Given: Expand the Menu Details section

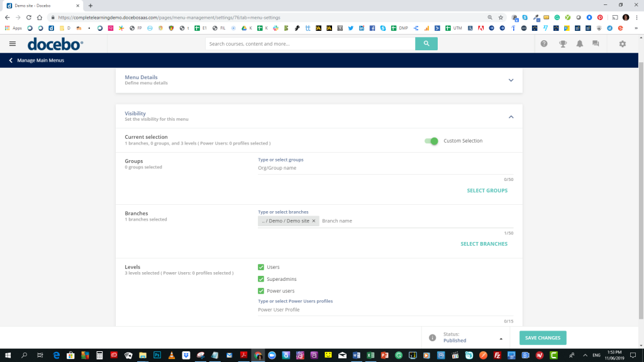Looking at the screenshot, I should point(511,80).
